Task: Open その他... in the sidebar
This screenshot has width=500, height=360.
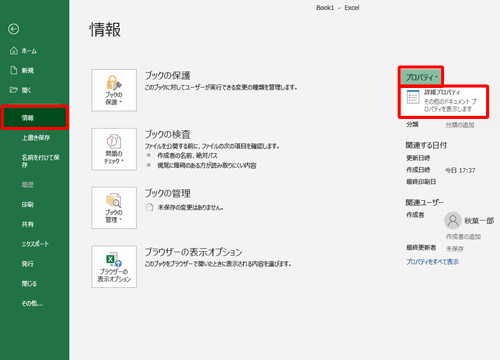Action: click(32, 303)
